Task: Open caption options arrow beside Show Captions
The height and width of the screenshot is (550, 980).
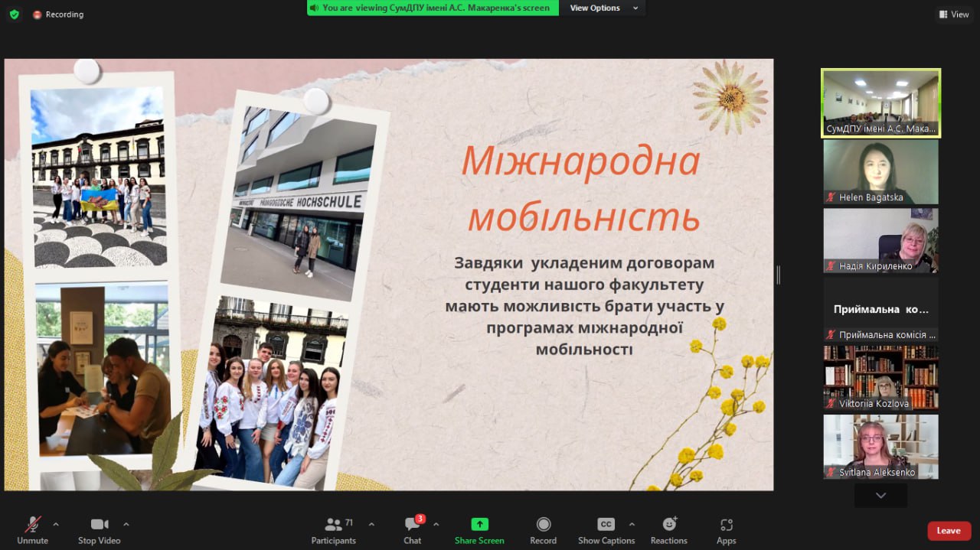Action: [632, 524]
